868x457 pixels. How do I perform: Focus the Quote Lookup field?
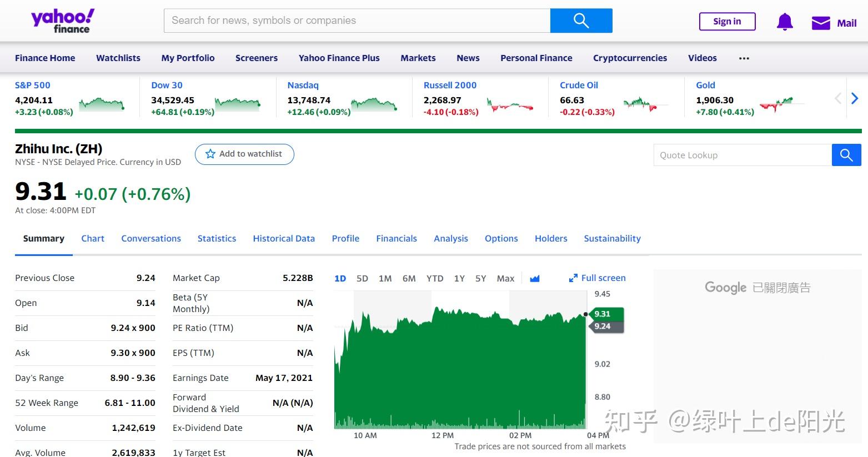(x=742, y=155)
